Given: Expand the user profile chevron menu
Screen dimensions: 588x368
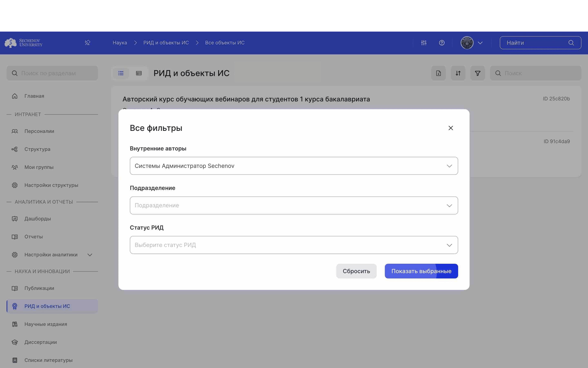Looking at the screenshot, I should [x=480, y=43].
